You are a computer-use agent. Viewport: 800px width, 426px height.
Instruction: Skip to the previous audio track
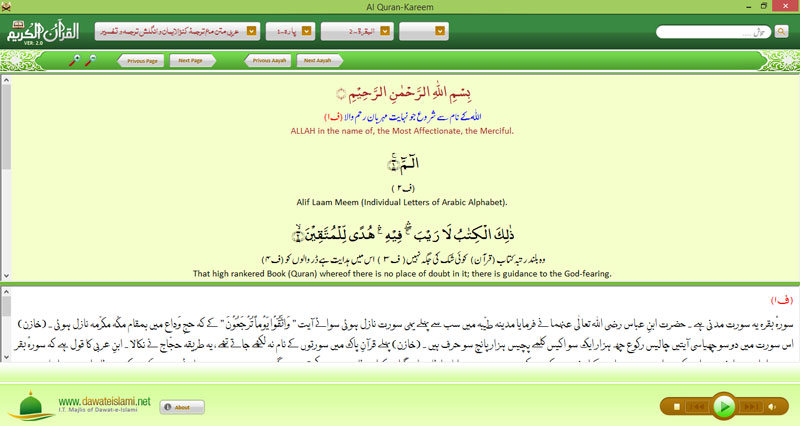click(697, 407)
